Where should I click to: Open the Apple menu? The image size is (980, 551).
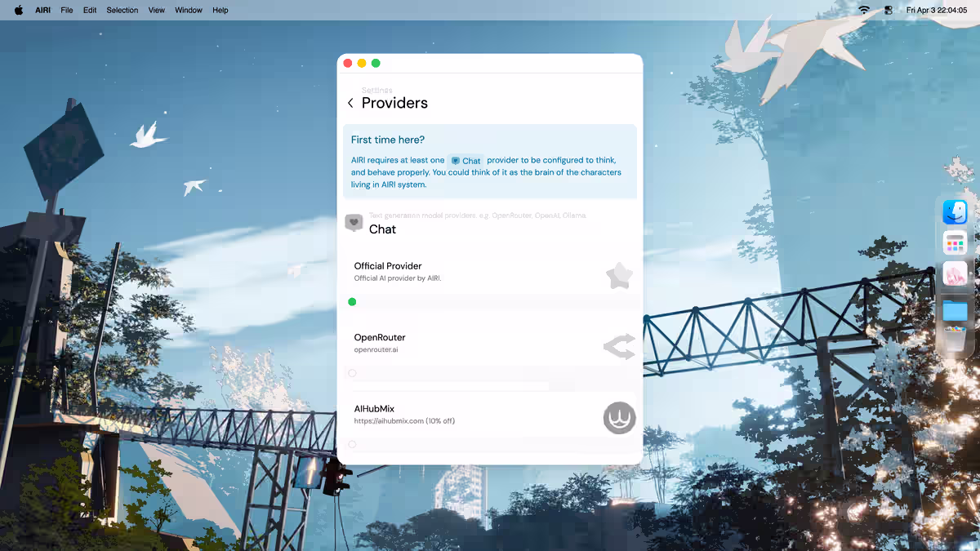pyautogui.click(x=19, y=10)
